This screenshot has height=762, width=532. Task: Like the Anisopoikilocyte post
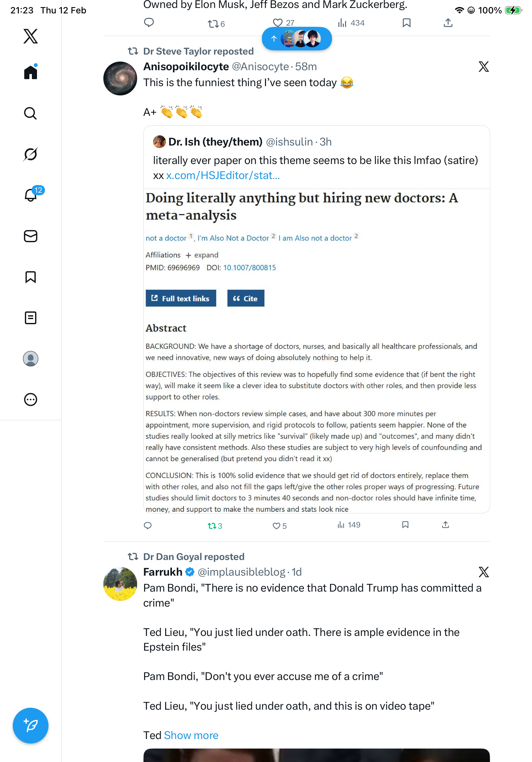click(276, 526)
